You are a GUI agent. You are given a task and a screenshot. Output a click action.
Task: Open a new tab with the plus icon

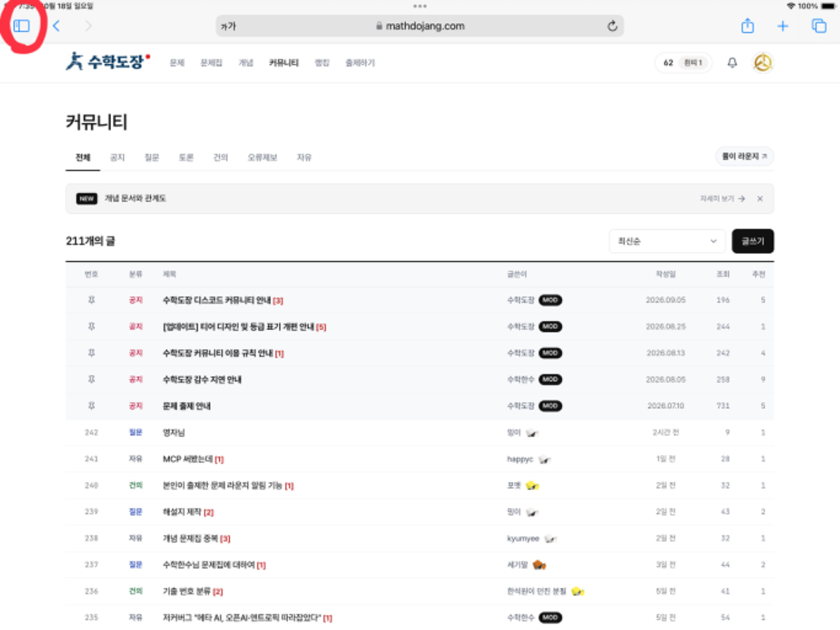pos(783,26)
